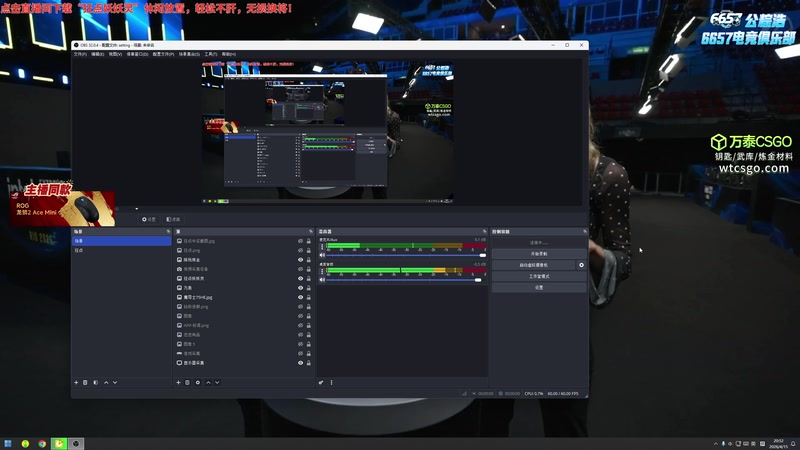Move scene down with Scenes panel down arrow

115,382
